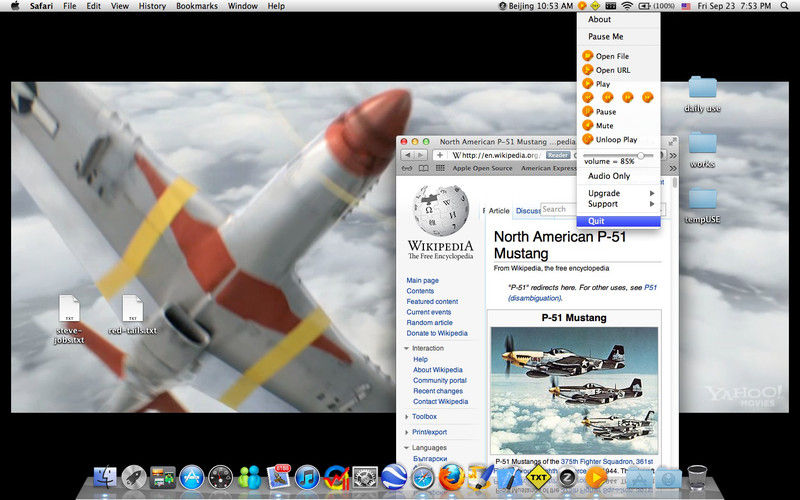Open the Bookmarks menu
This screenshot has width=800, height=500.
[x=196, y=6]
